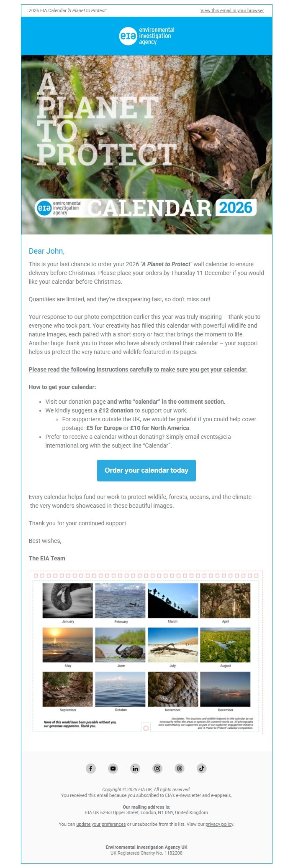293x868 pixels.
Task: Click the Order your calendar today button
Action: click(x=146, y=470)
